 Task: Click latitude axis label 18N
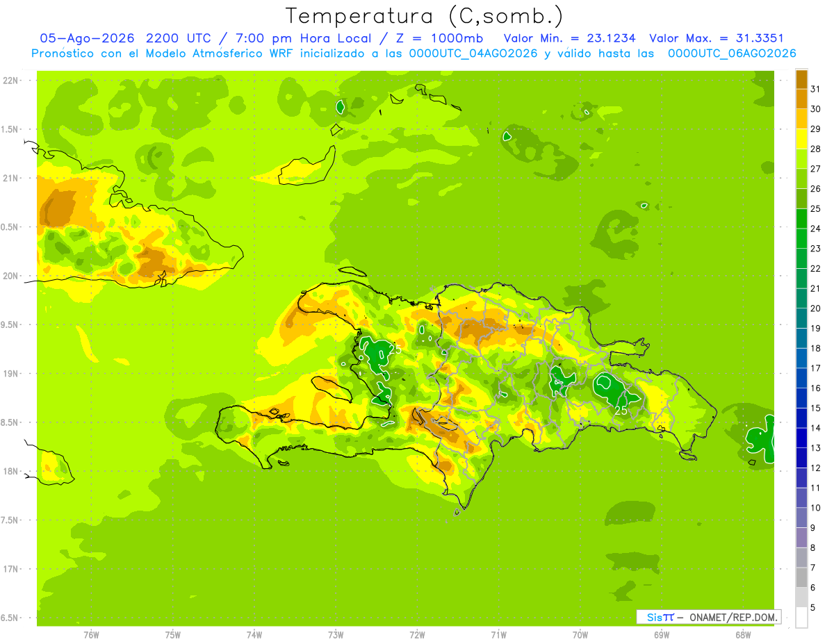(10, 471)
